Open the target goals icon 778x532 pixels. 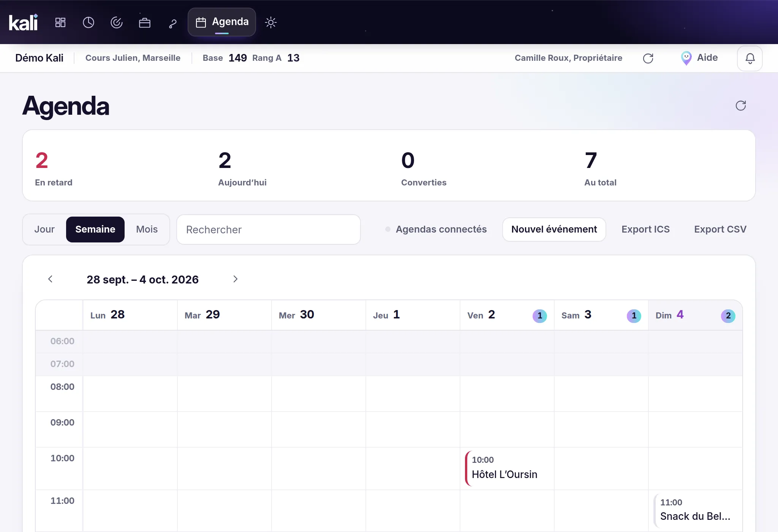click(x=117, y=22)
